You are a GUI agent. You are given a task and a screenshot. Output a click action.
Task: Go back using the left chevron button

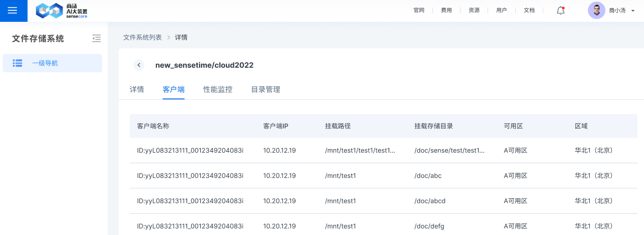[139, 65]
